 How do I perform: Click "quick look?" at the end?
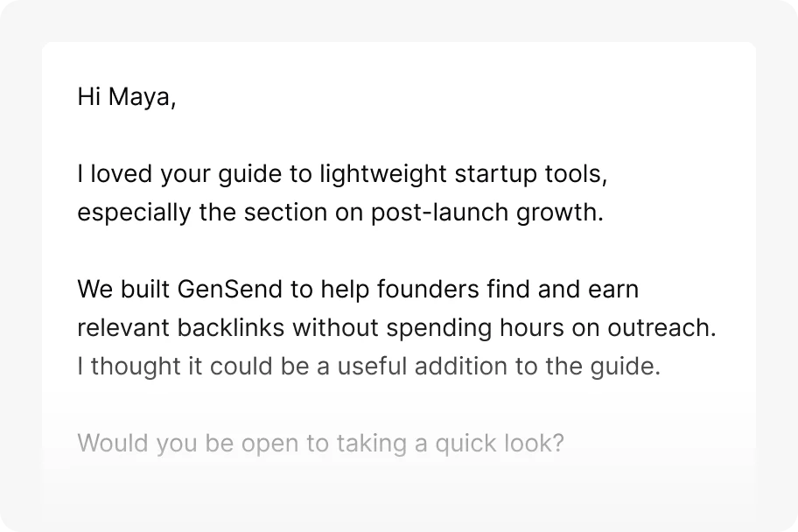tap(500, 443)
